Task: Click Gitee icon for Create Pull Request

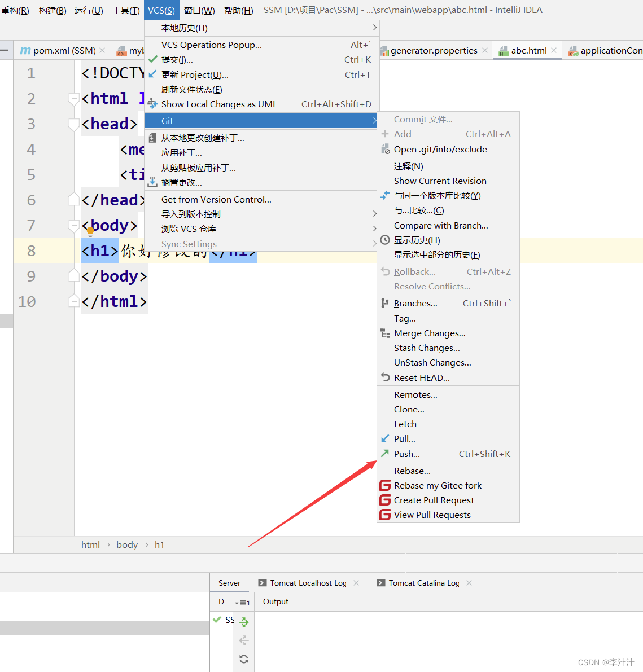Action: tap(385, 500)
